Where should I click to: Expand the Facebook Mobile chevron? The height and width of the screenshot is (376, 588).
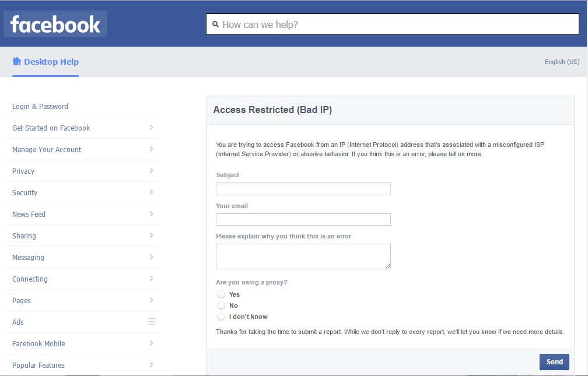[151, 343]
